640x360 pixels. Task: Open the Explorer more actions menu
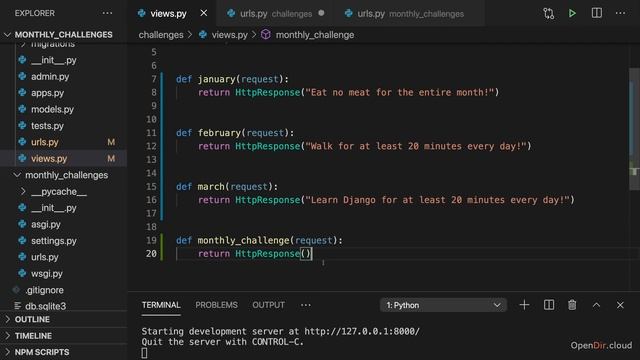coord(107,13)
